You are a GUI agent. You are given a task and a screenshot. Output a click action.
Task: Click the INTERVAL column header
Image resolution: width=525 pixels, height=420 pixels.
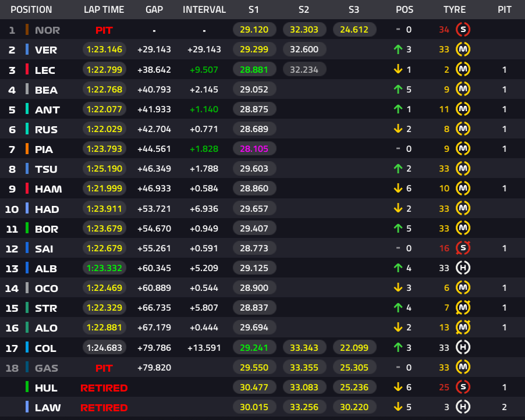point(204,9)
